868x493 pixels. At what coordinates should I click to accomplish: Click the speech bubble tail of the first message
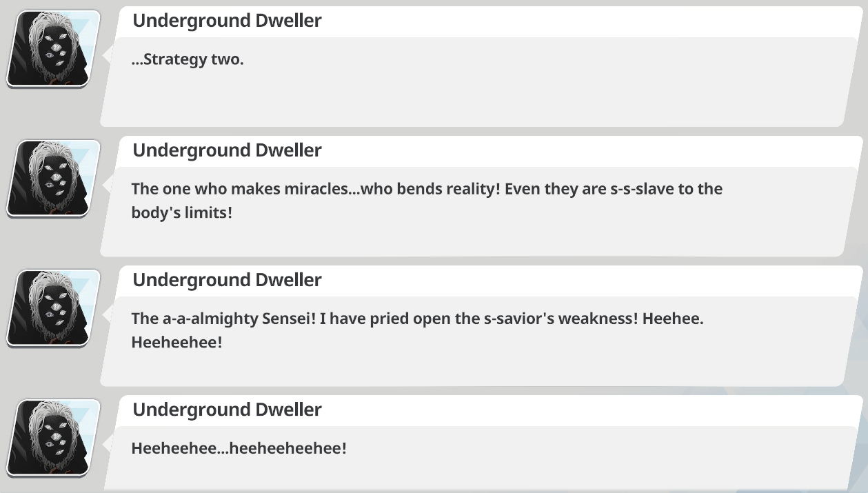(x=108, y=54)
